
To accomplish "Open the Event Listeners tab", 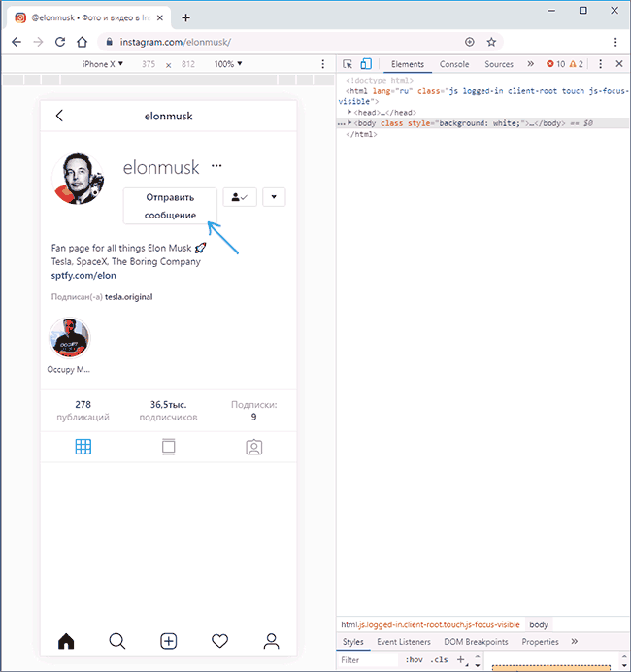I will point(405,642).
